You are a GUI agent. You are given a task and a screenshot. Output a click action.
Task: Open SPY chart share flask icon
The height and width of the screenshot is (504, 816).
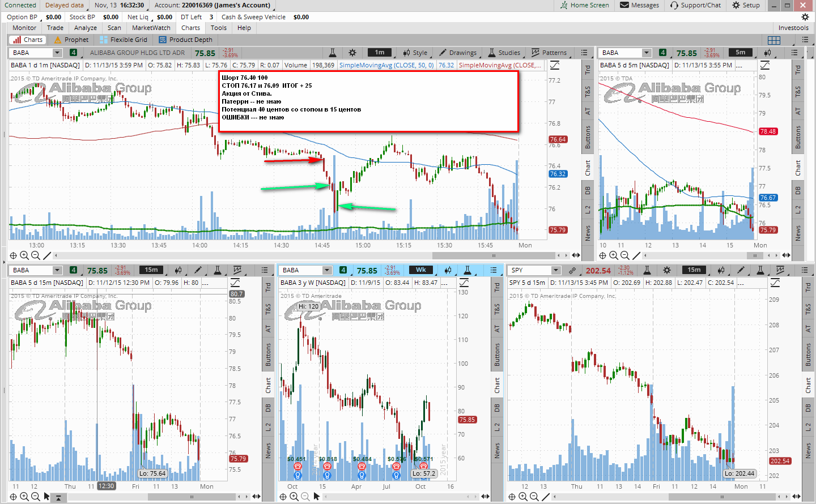coord(647,270)
